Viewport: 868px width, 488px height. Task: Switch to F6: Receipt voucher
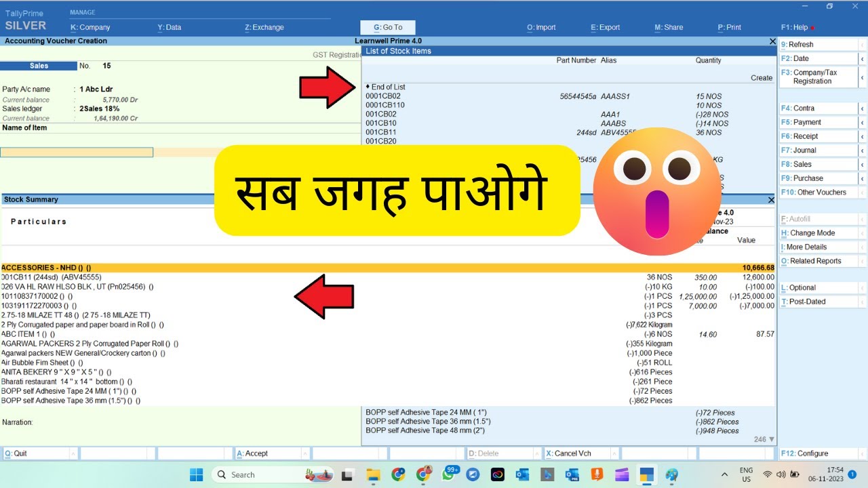(818, 136)
